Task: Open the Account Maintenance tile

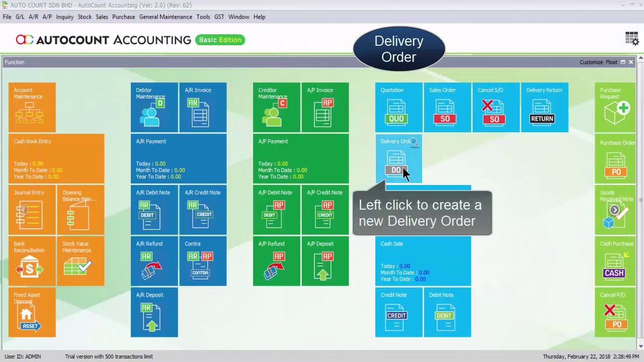Action: click(x=32, y=108)
